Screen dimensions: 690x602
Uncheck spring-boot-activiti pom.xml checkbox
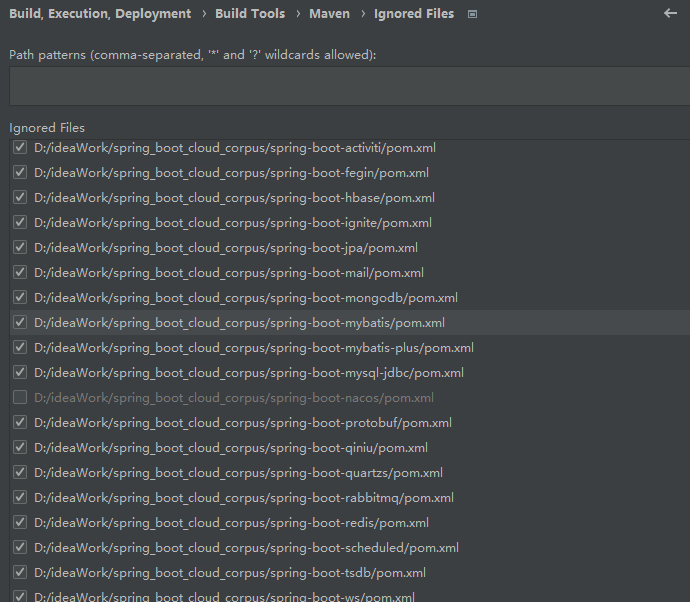point(20,147)
